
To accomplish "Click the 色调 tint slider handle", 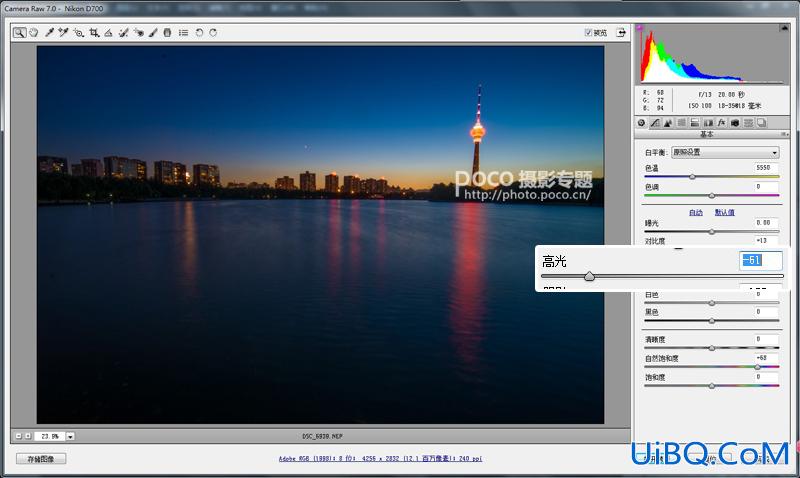I will [x=712, y=196].
